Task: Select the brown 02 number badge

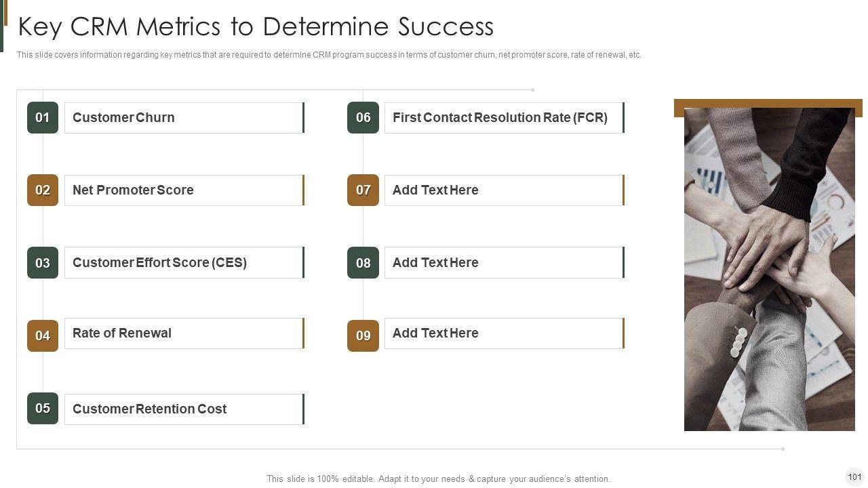Action: [x=43, y=190]
